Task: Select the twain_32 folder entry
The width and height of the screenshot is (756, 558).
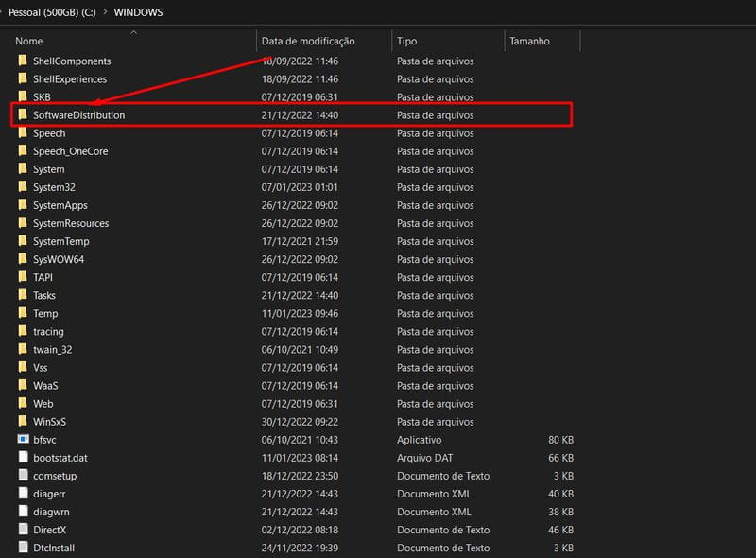Action: click(x=292, y=350)
